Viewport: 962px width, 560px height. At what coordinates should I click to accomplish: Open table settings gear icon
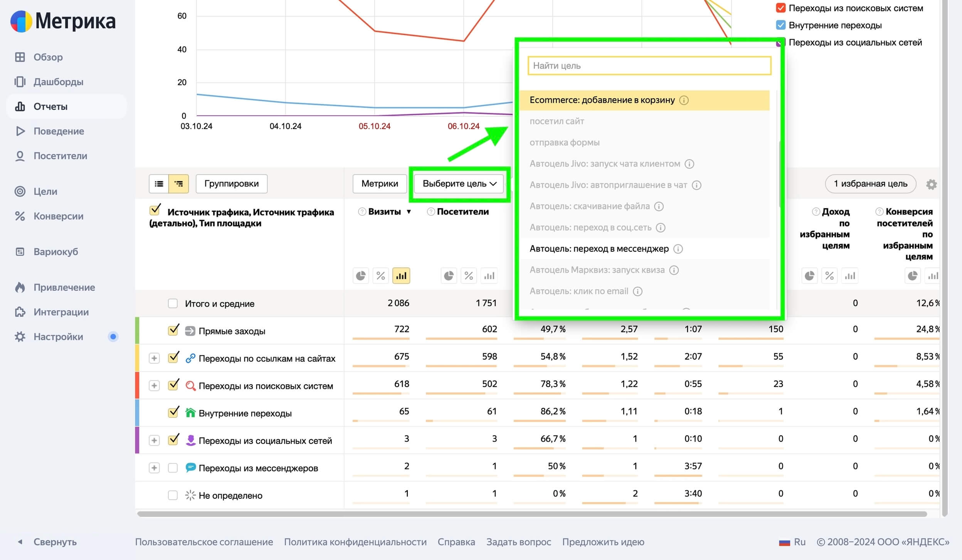pos(931,184)
